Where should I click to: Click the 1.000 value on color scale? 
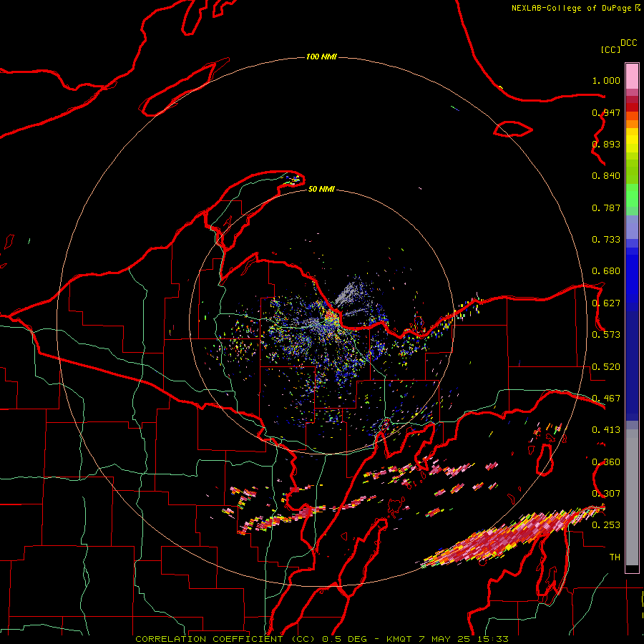[606, 80]
